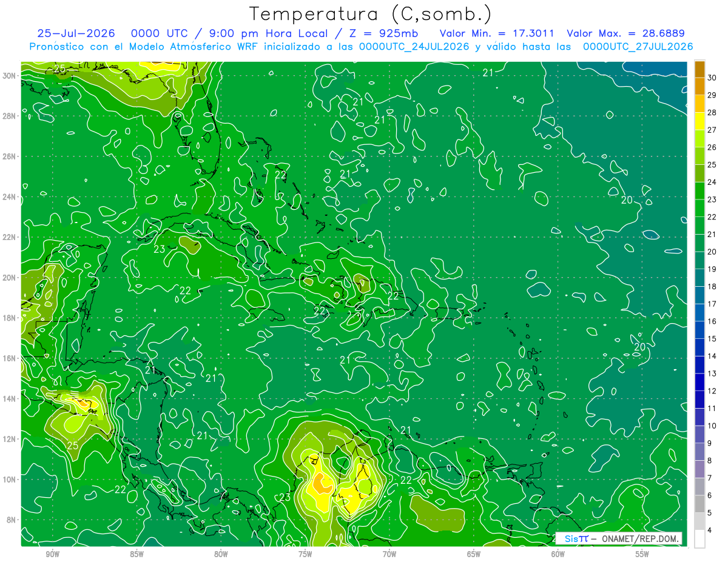Click the latitude axis label "22N"

9,237
